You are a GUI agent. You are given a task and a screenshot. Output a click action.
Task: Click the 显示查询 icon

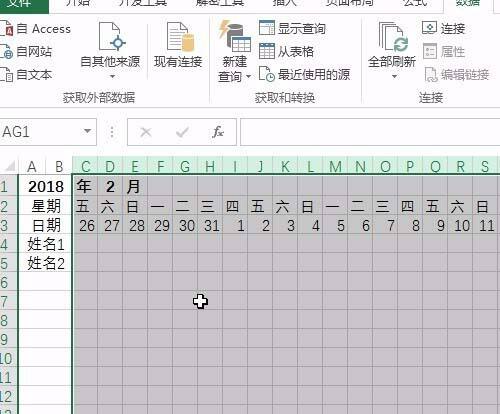point(267,28)
